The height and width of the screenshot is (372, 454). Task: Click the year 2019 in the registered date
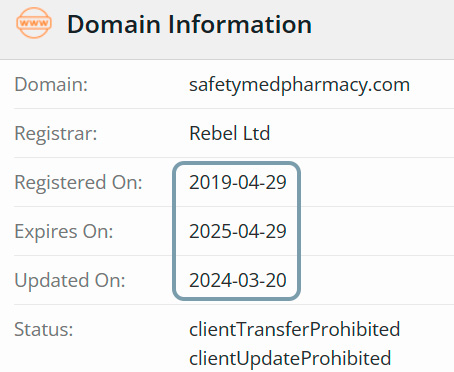point(209,182)
